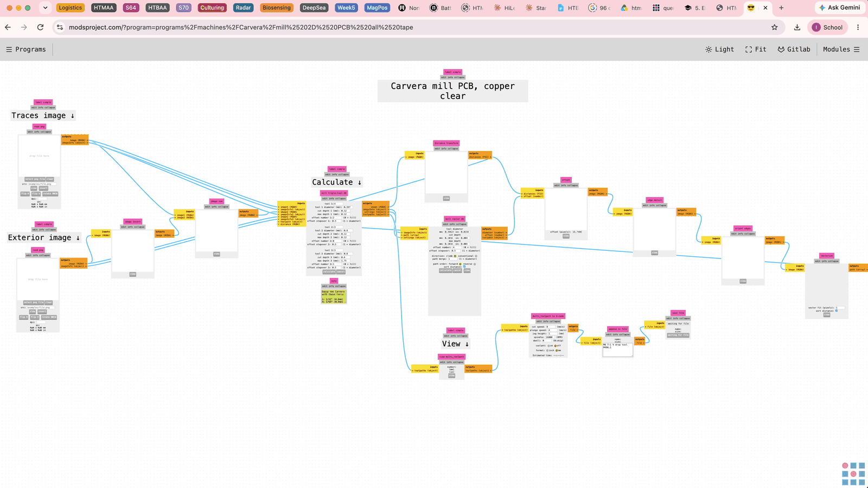Image resolution: width=868 pixels, height=488 pixels.
Task: Click the Fit view button
Action: [x=756, y=49]
